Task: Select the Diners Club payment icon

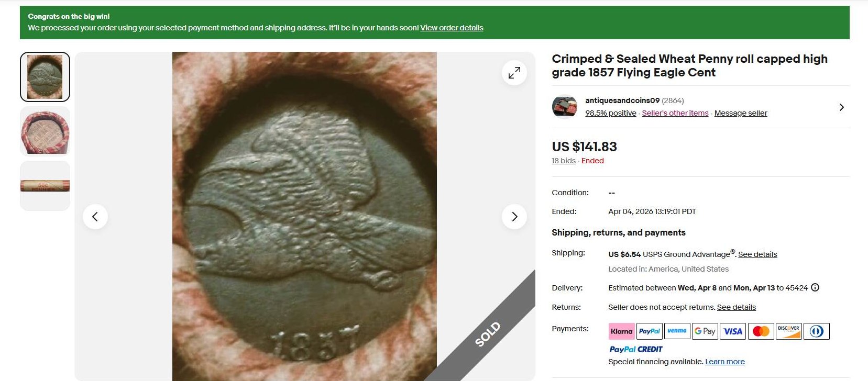Action: pos(817,331)
